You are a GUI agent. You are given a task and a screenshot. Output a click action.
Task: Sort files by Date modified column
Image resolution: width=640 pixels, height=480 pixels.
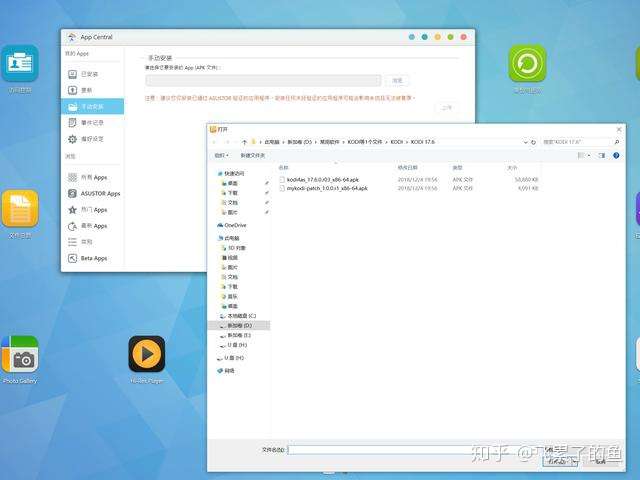coord(407,168)
